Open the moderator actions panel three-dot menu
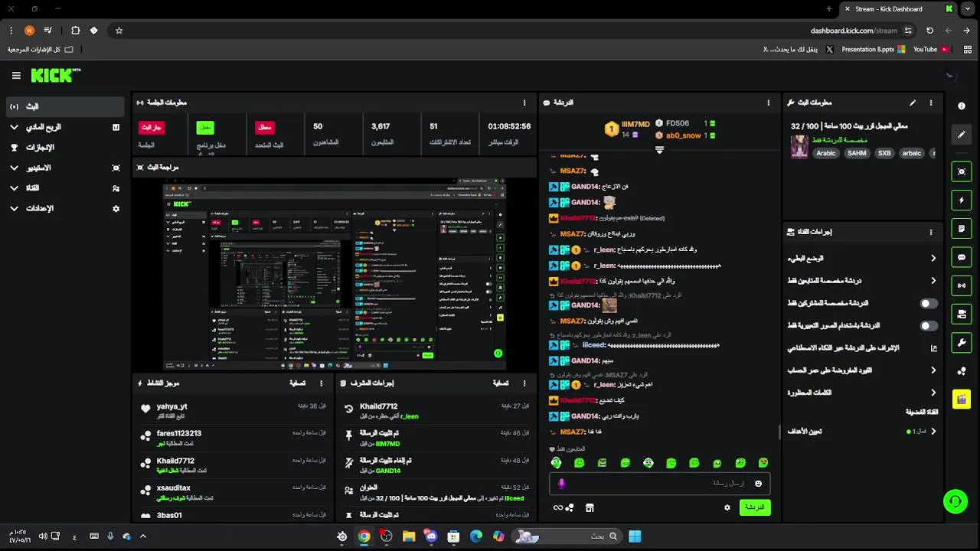Image resolution: width=980 pixels, height=551 pixels. 524,383
